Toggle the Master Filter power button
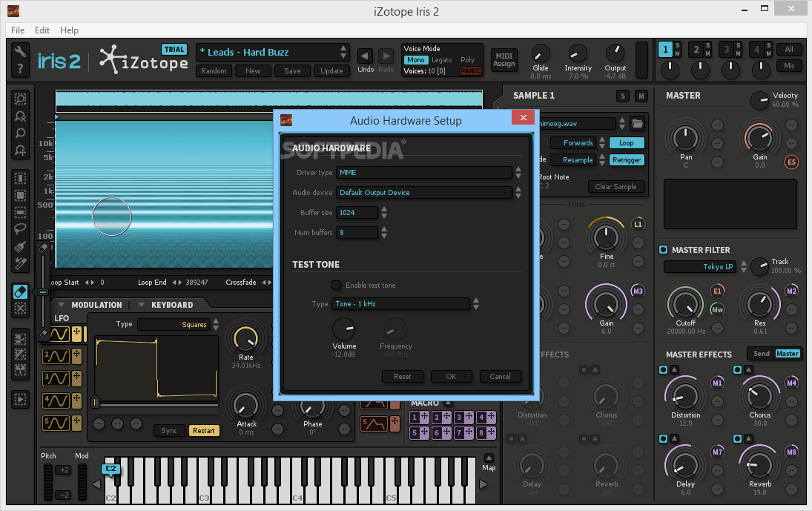812x511 pixels. pyautogui.click(x=664, y=249)
